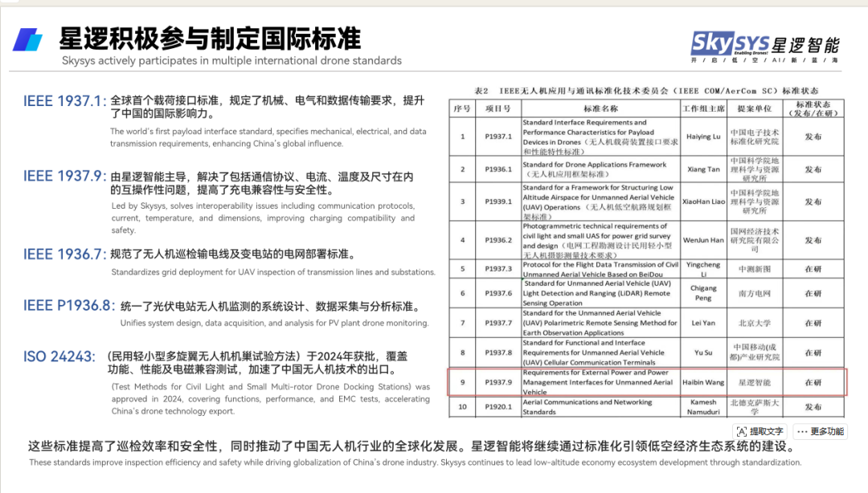Click the 提取文字 extract text button
The image size is (868, 493).
[x=760, y=432]
